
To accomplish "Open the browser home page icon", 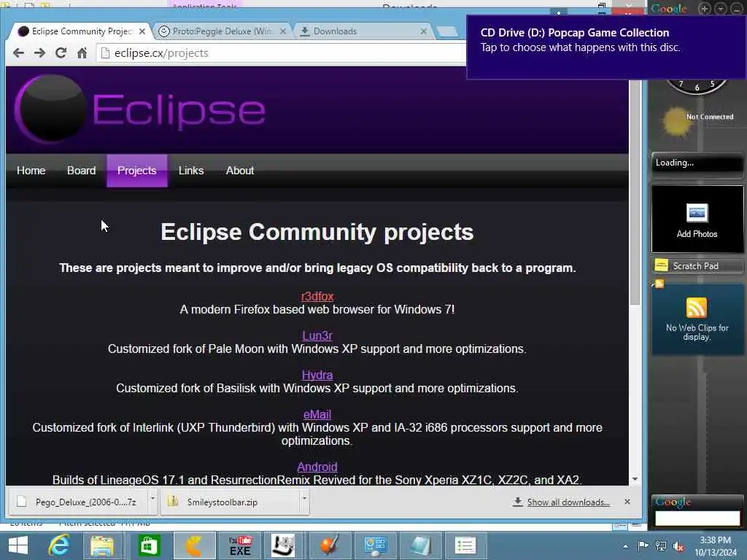I will pyautogui.click(x=82, y=52).
